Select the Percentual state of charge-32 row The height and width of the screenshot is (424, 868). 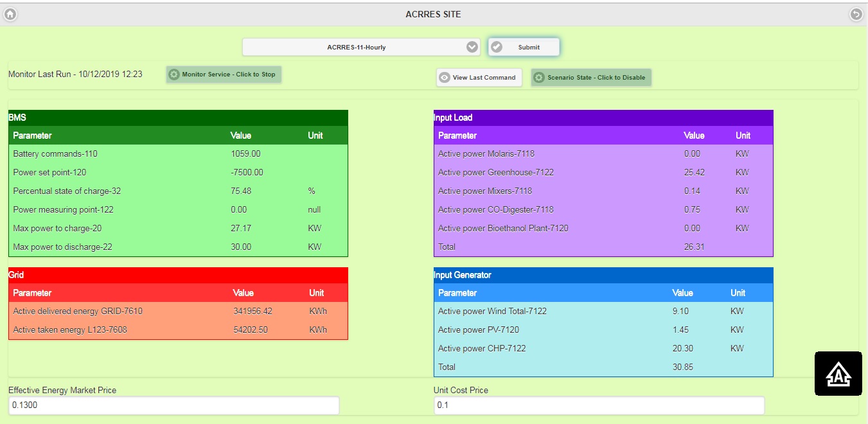coord(178,191)
